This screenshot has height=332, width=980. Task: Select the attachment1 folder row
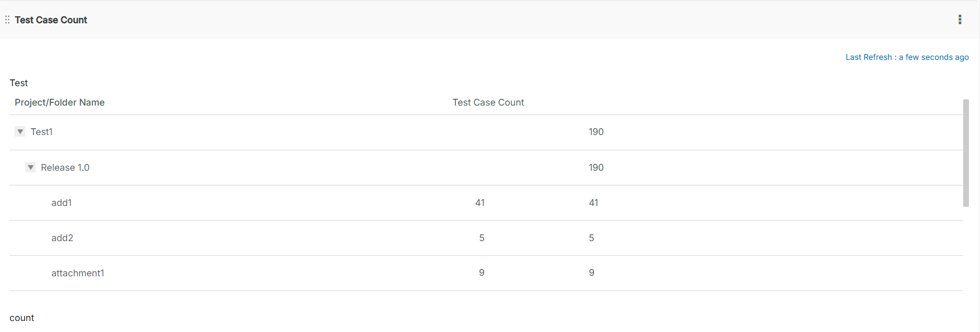(78, 273)
